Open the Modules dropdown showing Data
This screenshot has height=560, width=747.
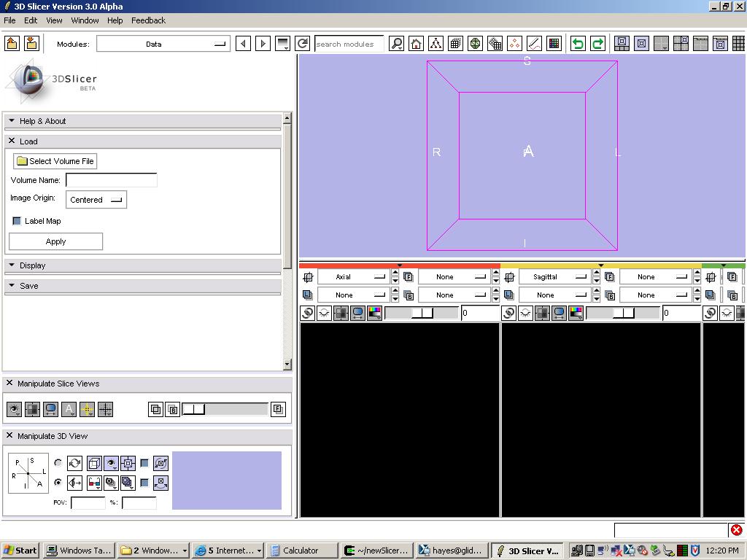tap(163, 44)
